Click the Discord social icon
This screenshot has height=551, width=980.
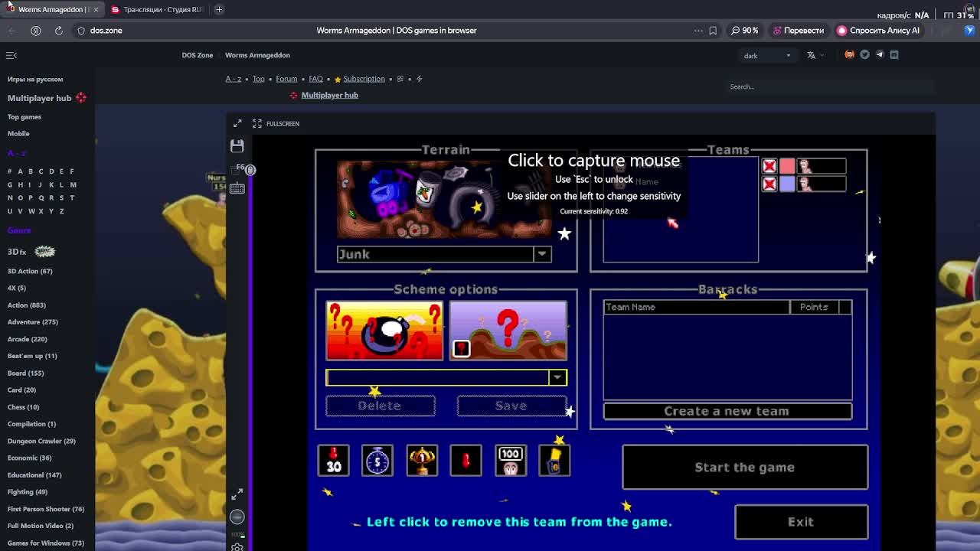coord(894,54)
